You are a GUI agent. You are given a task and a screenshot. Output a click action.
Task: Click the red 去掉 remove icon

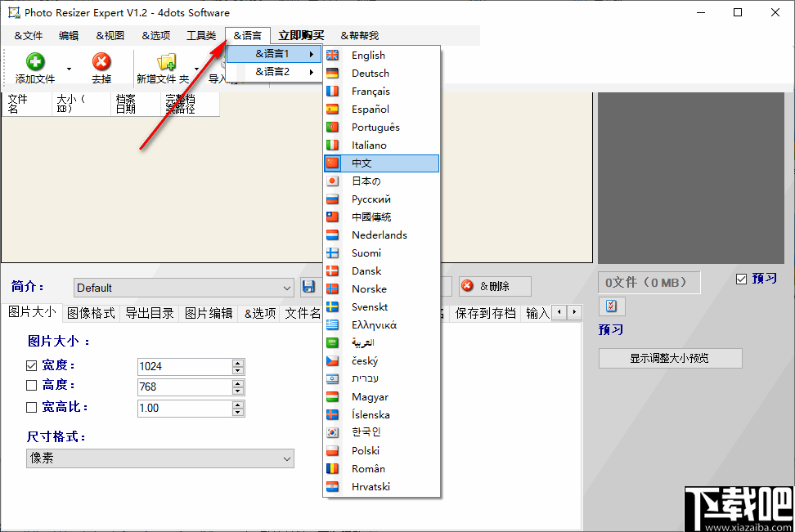click(101, 61)
